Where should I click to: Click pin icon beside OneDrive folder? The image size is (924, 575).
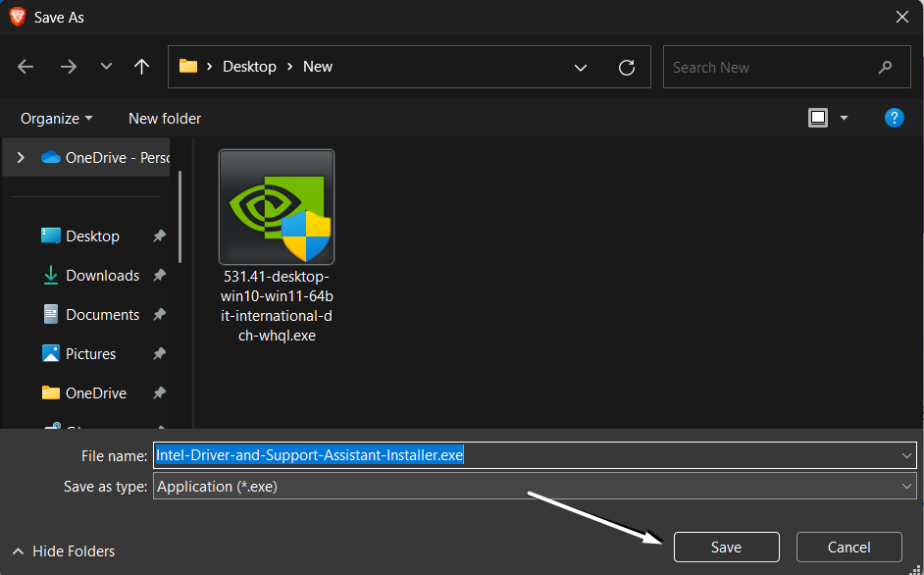159,392
